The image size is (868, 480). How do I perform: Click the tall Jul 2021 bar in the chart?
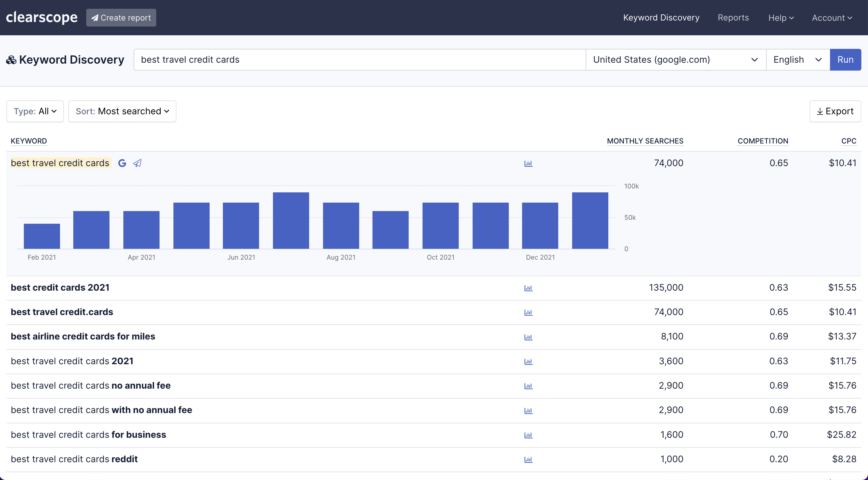291,220
